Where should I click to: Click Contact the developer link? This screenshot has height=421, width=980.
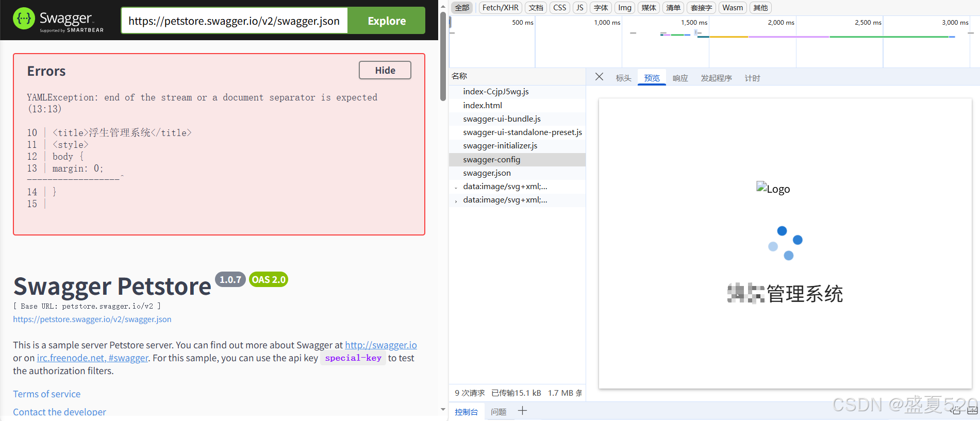[59, 412]
